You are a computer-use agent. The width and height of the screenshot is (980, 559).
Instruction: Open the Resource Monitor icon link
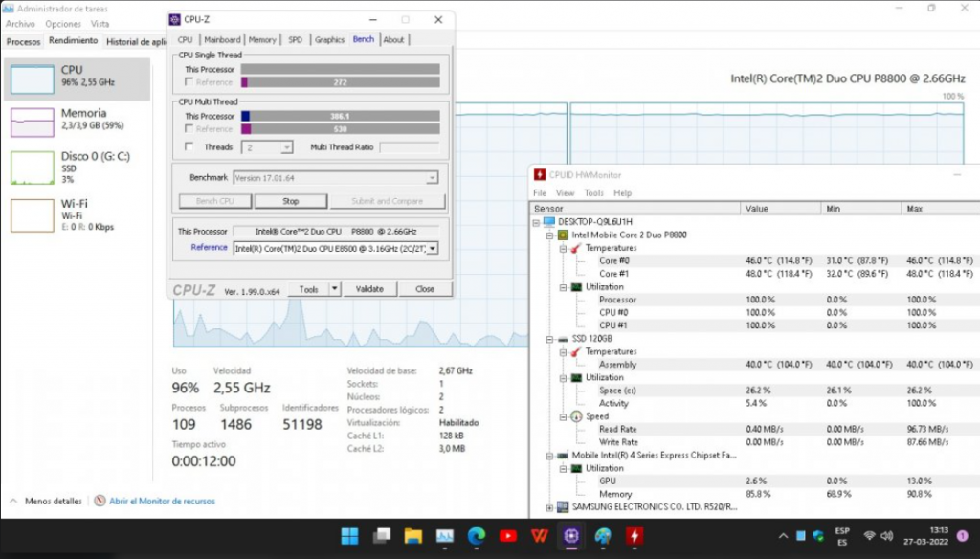(x=100, y=501)
